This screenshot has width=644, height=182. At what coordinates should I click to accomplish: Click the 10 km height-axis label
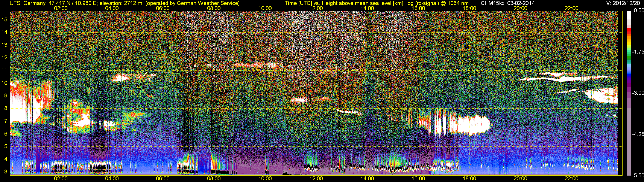5,83
